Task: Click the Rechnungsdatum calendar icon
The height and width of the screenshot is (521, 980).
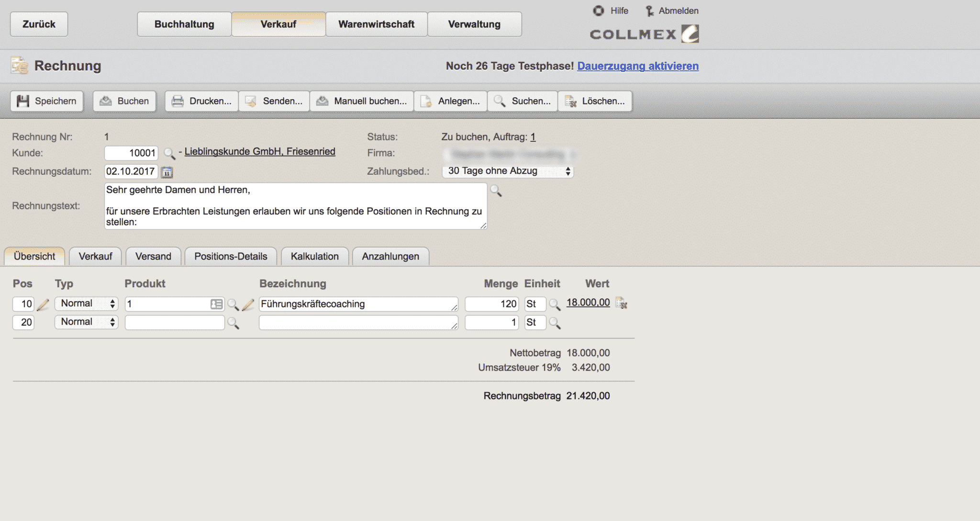Action: pos(167,171)
